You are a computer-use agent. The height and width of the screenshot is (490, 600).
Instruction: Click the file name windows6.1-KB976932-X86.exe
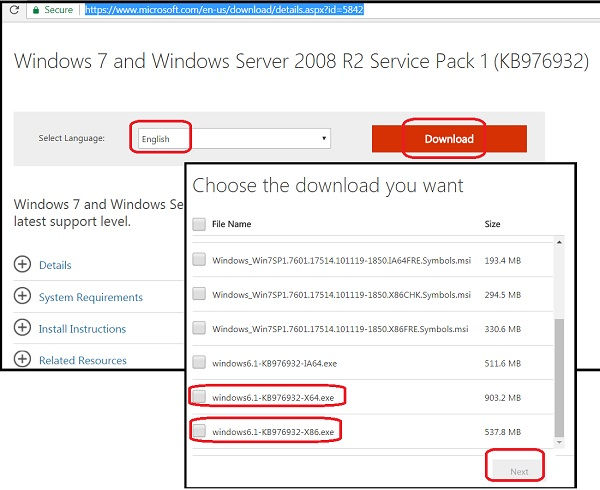[273, 432]
